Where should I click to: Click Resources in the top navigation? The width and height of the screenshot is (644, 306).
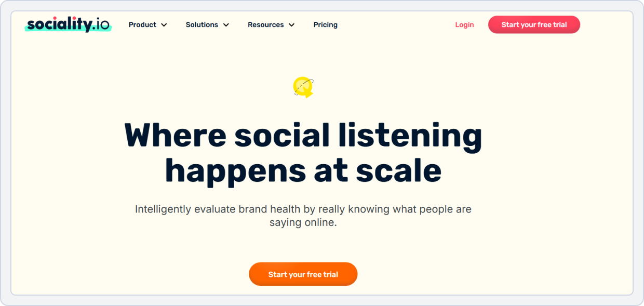[266, 24]
